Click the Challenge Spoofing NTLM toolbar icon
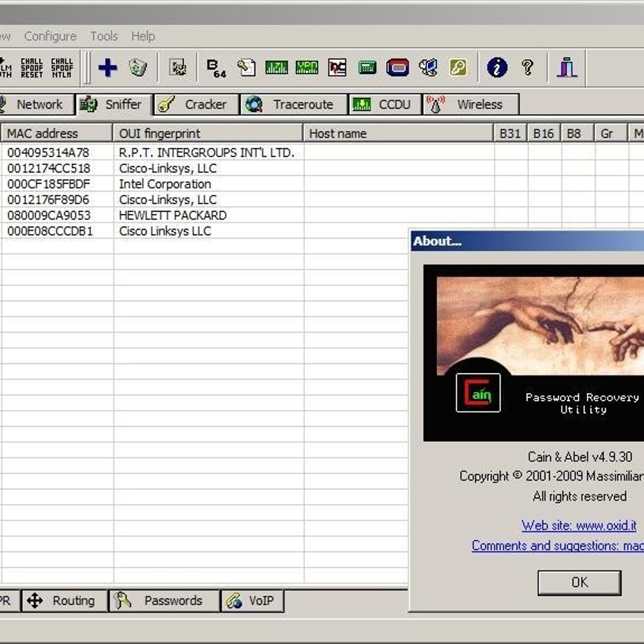This screenshot has width=644, height=644. [x=62, y=68]
